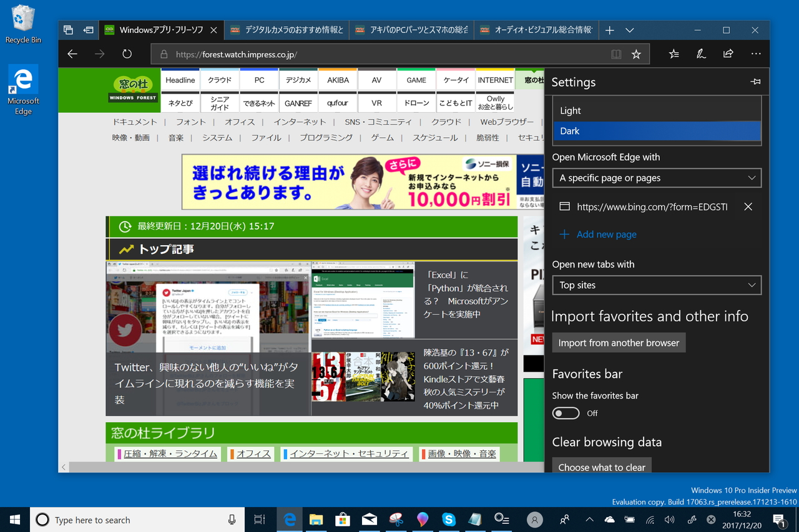Add this page to favorites via the star
This screenshot has width=799, height=532.
(x=636, y=54)
